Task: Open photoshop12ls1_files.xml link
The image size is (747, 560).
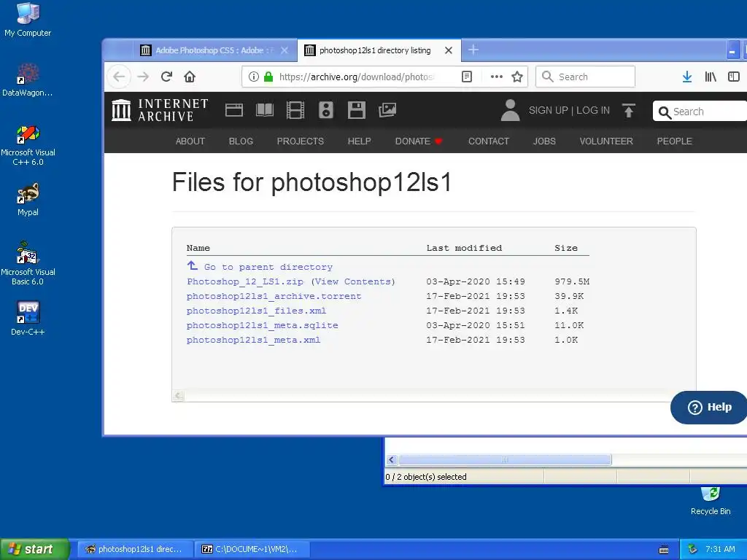Action: [256, 311]
